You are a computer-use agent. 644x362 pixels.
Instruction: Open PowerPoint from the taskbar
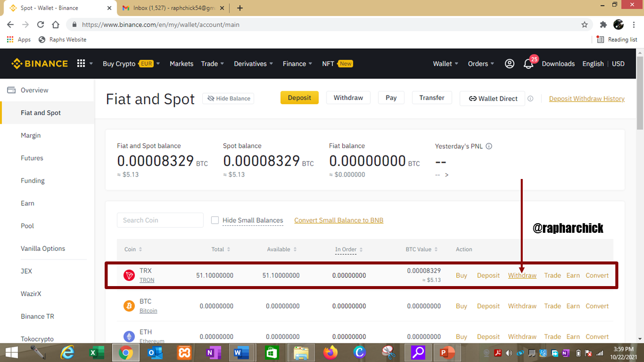click(x=447, y=352)
